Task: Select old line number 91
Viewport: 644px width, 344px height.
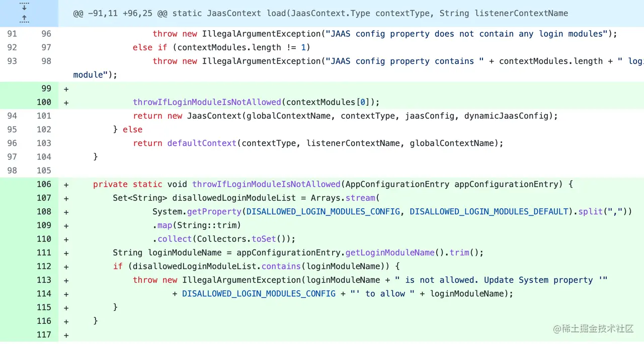Action: [x=12, y=34]
